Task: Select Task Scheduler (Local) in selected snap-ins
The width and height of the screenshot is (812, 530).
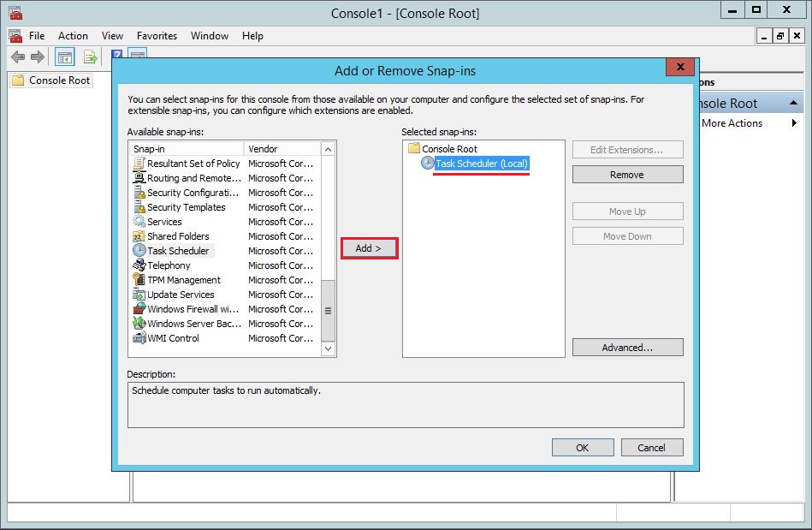Action: tap(482, 164)
